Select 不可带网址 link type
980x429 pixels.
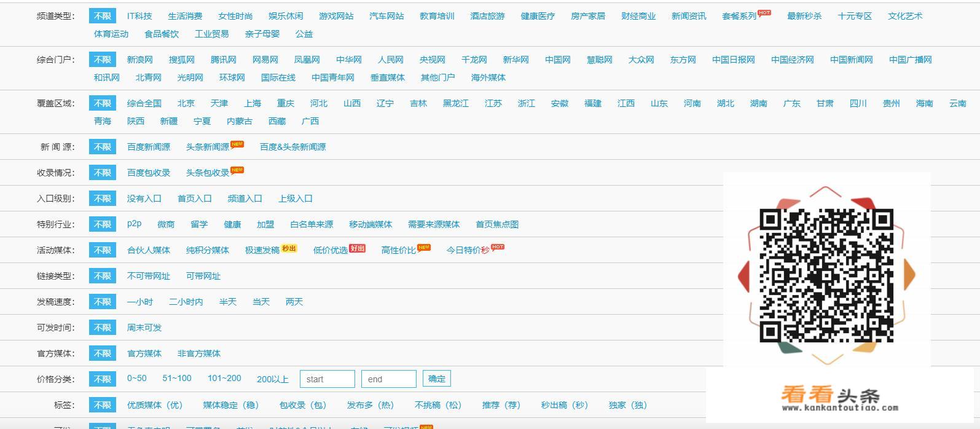149,276
